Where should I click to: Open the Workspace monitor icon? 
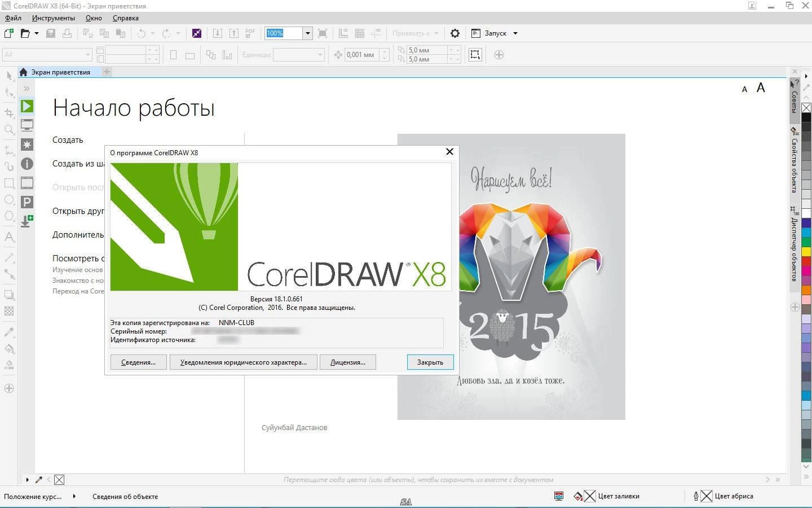[27, 125]
